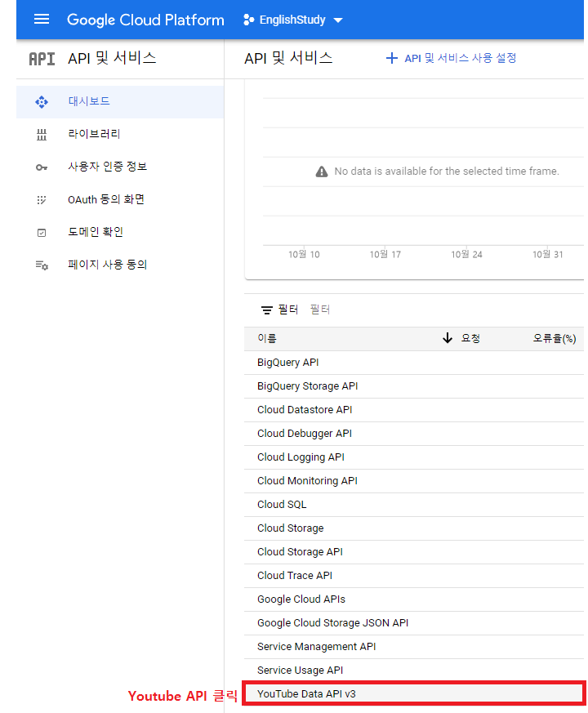Open 사용자 인증 정보 in the sidebar
The height and width of the screenshot is (713, 588).
[x=120, y=167]
